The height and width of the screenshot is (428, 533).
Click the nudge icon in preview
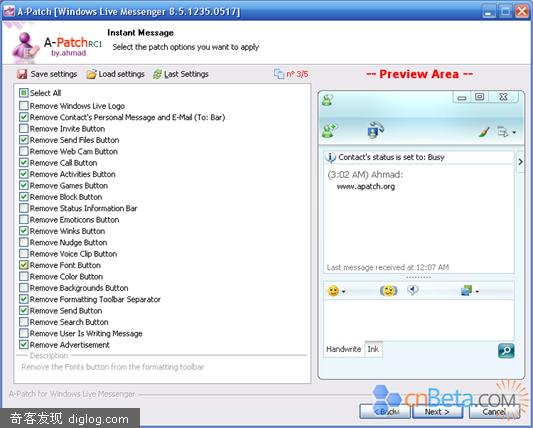[x=389, y=291]
